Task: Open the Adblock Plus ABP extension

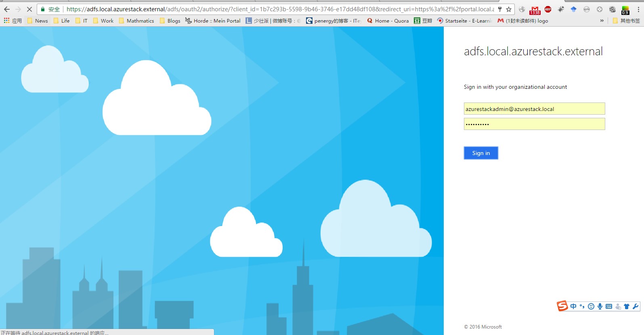Action: [548, 9]
